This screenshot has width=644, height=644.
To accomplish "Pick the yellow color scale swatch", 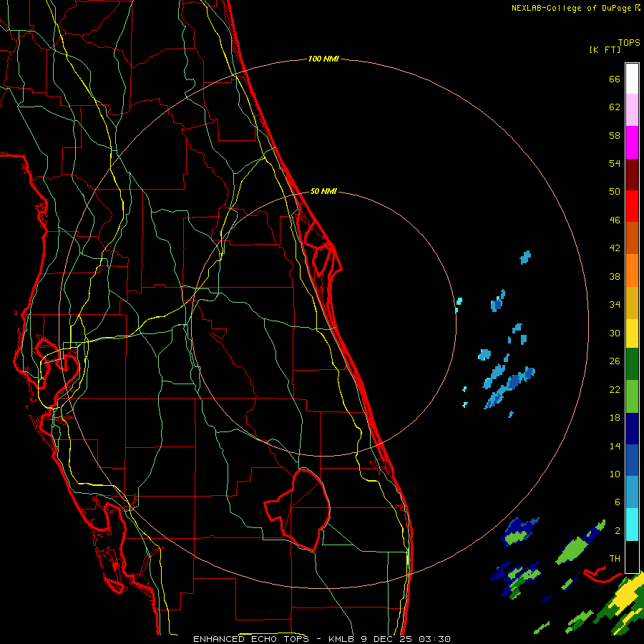I will click(x=632, y=333).
